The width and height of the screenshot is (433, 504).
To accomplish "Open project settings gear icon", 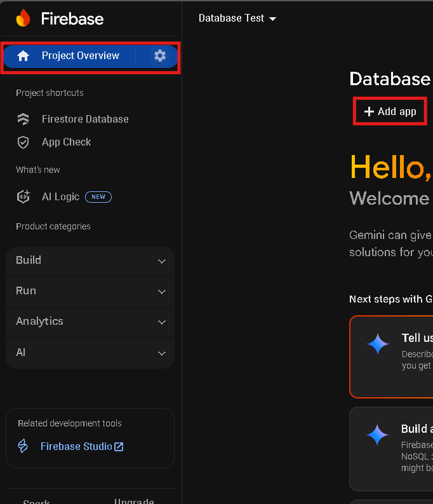I will [160, 56].
